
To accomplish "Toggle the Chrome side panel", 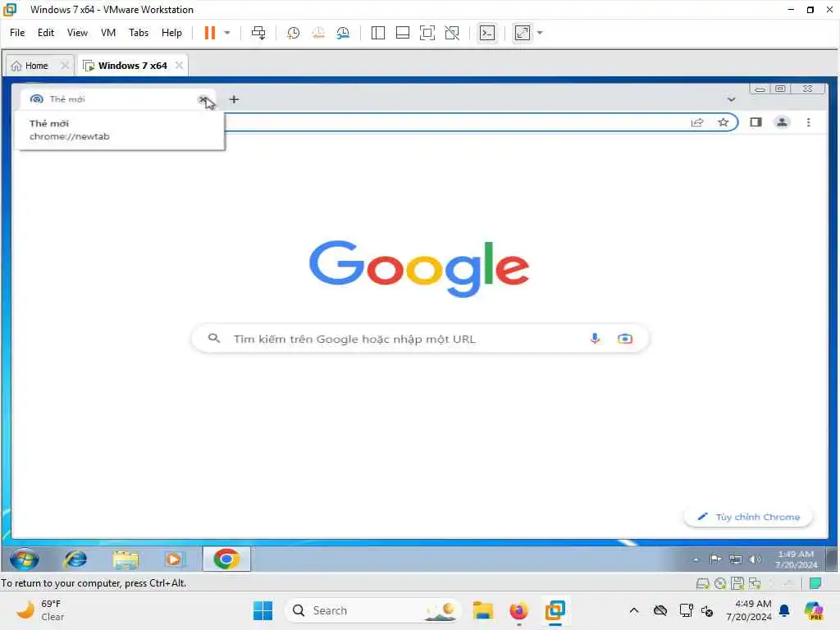I will (756, 123).
